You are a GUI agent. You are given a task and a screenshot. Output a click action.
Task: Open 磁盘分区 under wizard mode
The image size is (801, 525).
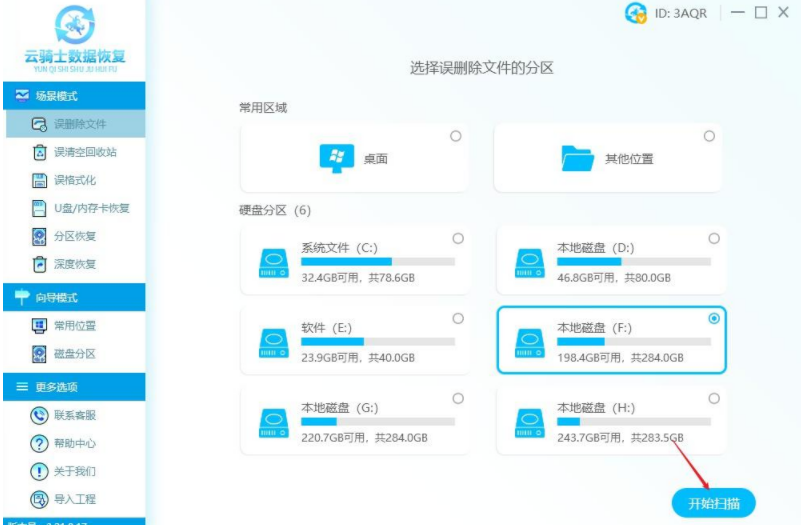point(75,353)
